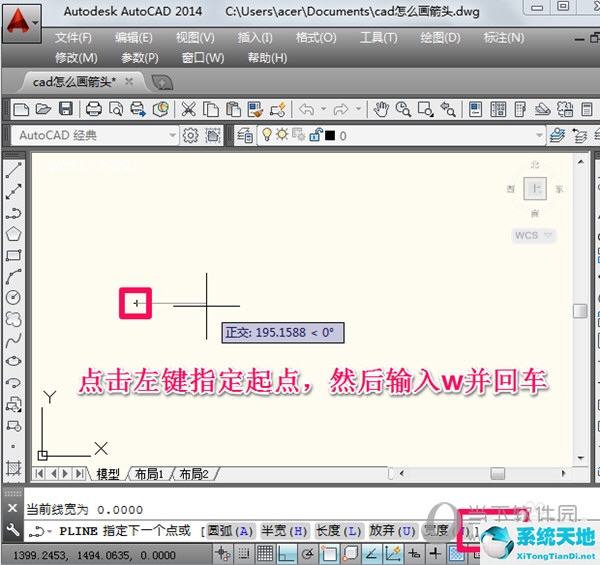The width and height of the screenshot is (600, 565).
Task: Select the Revision Cloud tool
Action: point(13,319)
